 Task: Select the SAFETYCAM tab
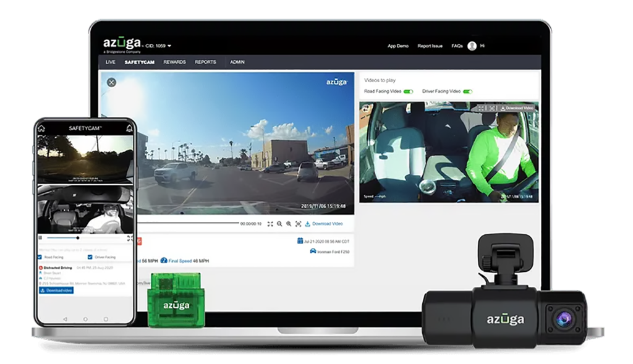[x=139, y=62]
